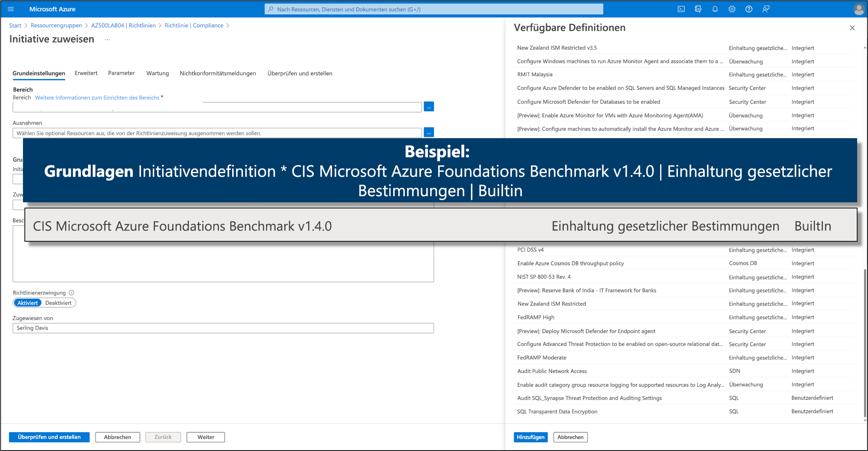Select Enable audit category group resource logging row
868x451 pixels.
pyautogui.click(x=685, y=385)
